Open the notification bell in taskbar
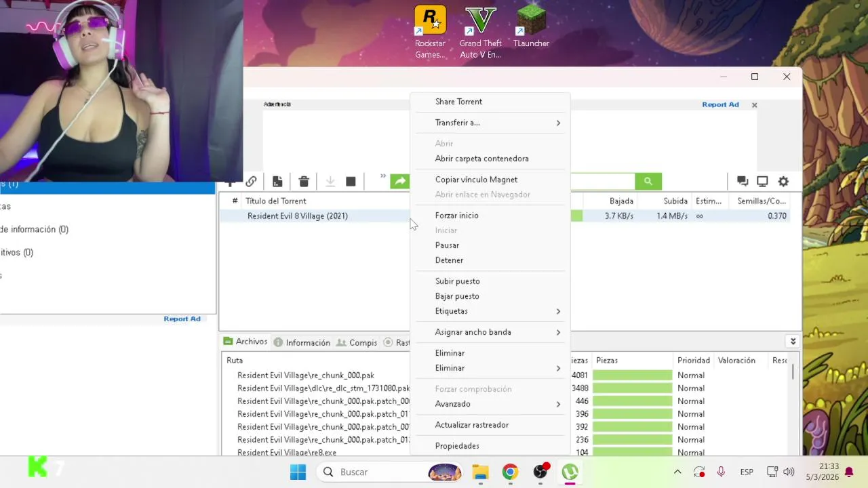 848,472
